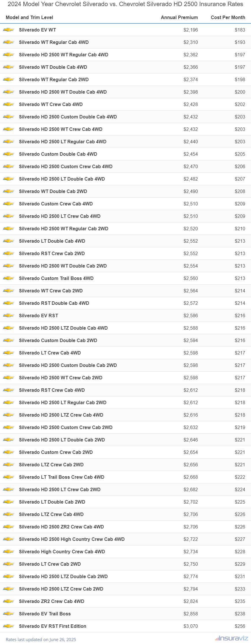Click Chevrolet logo beside Silverado WT Regular Cab 4WD

coord(9,42)
